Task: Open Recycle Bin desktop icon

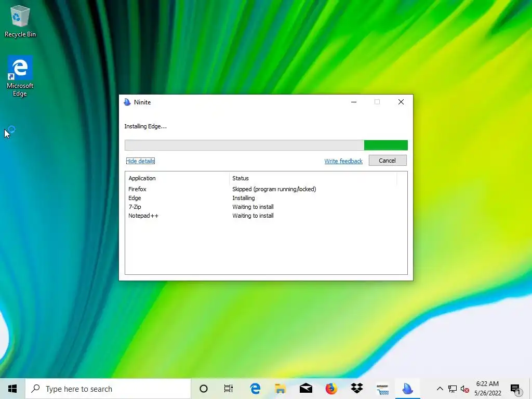Action: pos(20,21)
